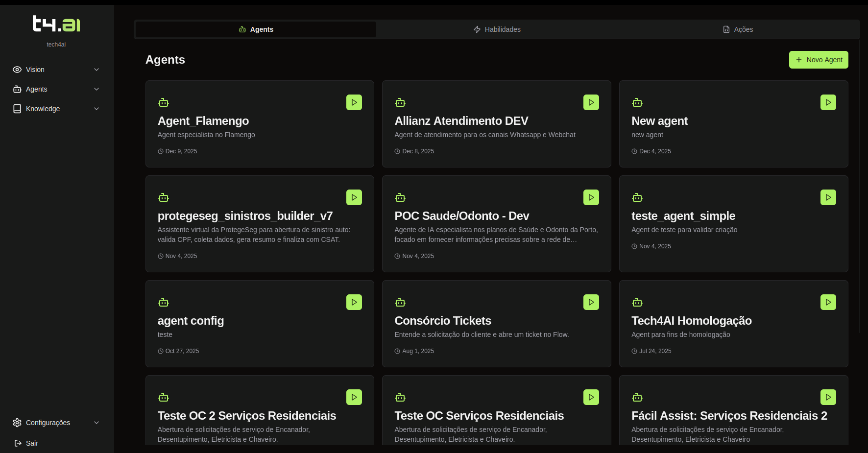Click the t4.ai logo in sidebar
This screenshot has width=868, height=453.
point(56,24)
